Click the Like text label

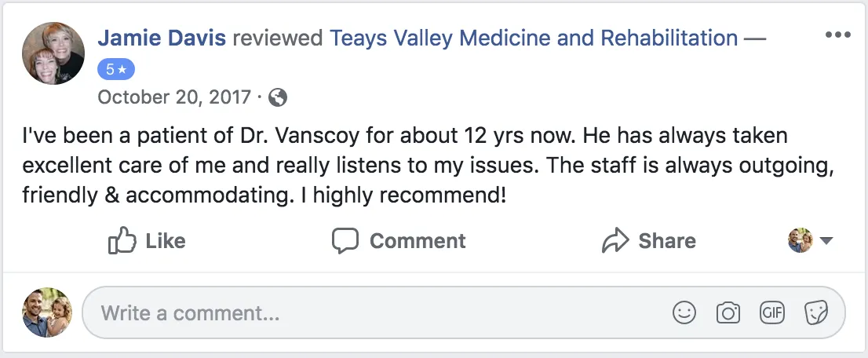coord(166,240)
